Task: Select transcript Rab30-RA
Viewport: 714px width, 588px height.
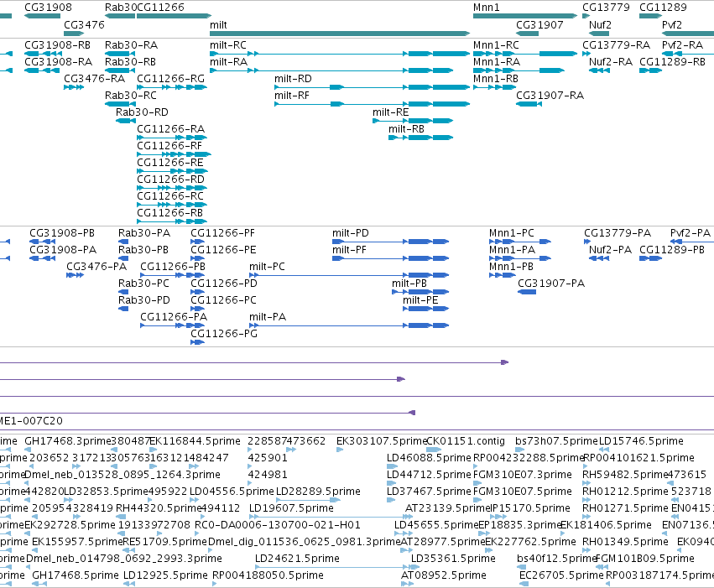Action: [120, 54]
